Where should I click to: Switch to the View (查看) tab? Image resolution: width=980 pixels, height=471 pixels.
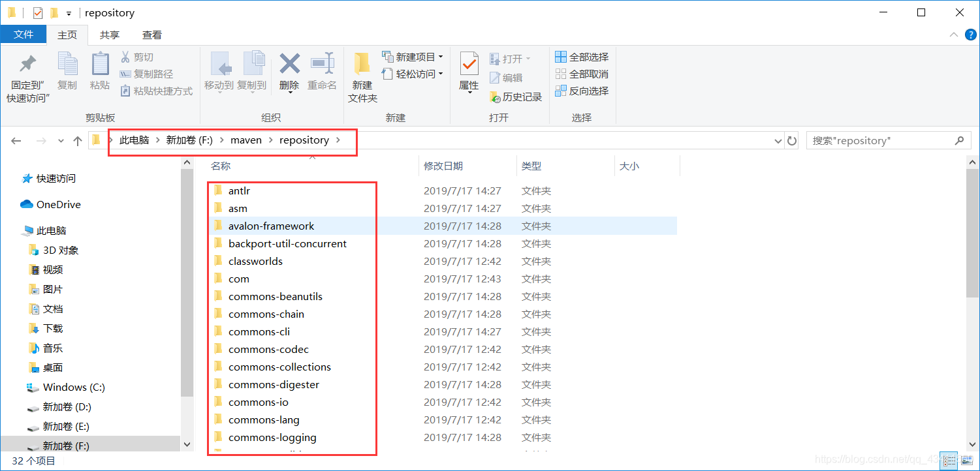pos(152,35)
